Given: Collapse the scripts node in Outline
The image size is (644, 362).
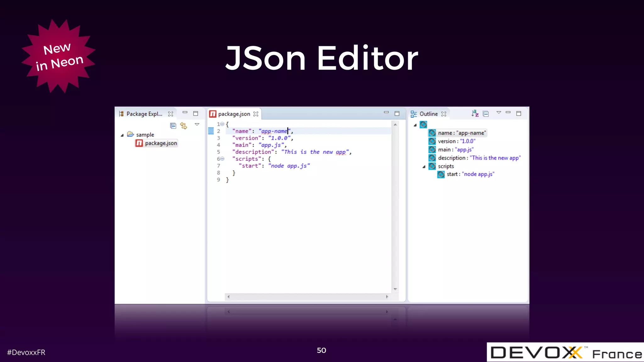Looking at the screenshot, I should click(x=424, y=167).
